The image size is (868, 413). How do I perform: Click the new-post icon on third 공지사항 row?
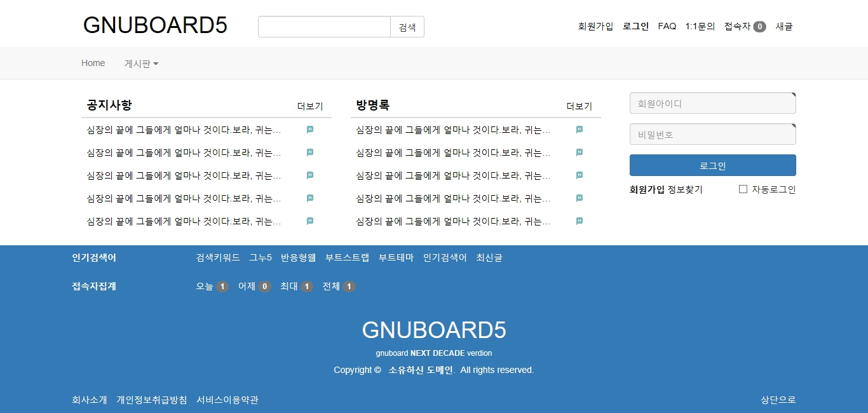point(310,175)
